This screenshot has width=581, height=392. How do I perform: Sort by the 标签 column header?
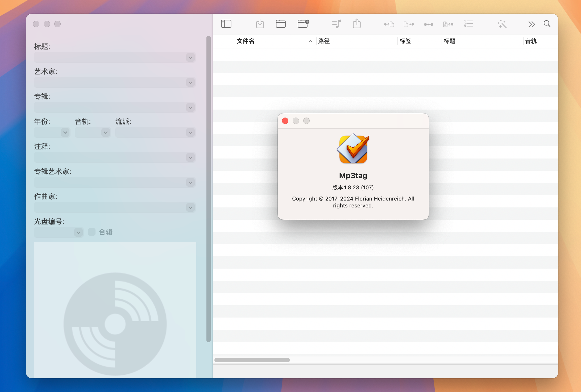tap(420, 41)
